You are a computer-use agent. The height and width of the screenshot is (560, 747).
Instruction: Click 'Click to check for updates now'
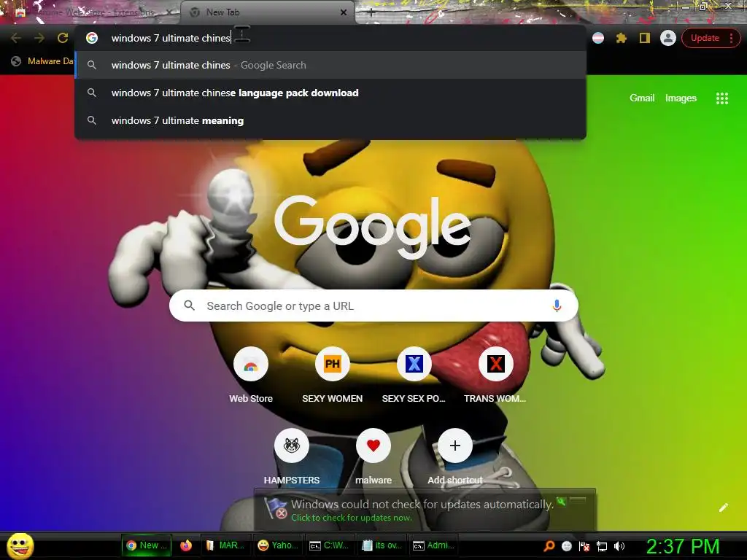352,518
